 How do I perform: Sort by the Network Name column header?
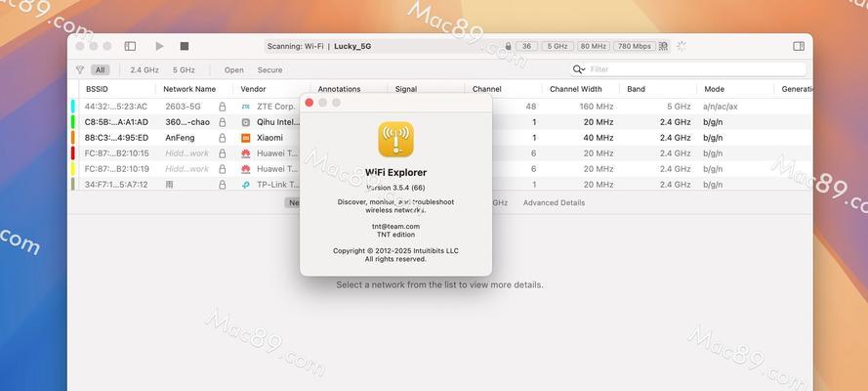189,89
